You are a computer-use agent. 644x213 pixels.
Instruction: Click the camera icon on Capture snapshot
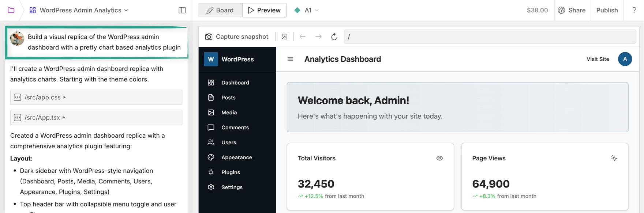point(209,37)
